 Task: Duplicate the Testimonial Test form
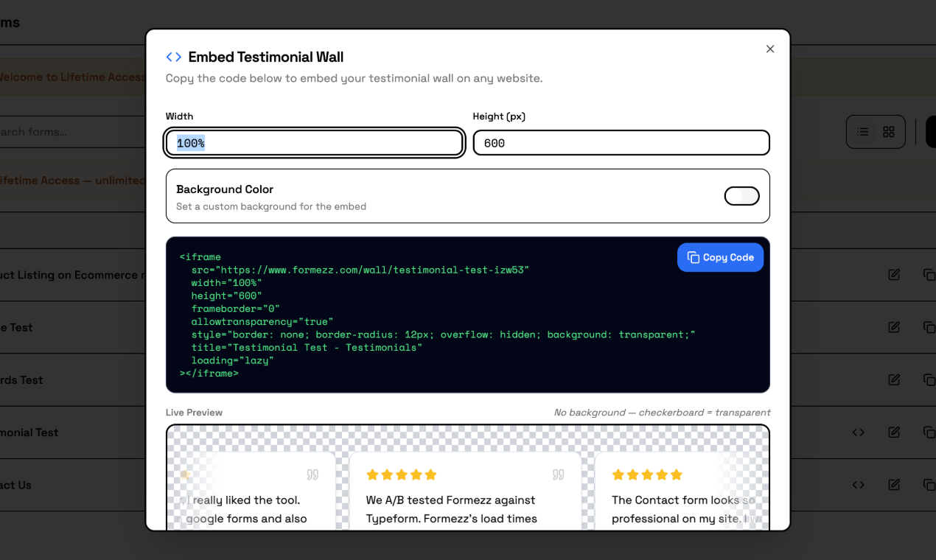tap(929, 433)
